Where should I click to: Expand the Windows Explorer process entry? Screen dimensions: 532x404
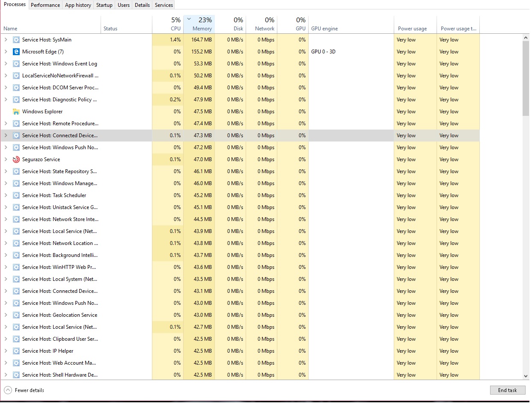(6, 112)
